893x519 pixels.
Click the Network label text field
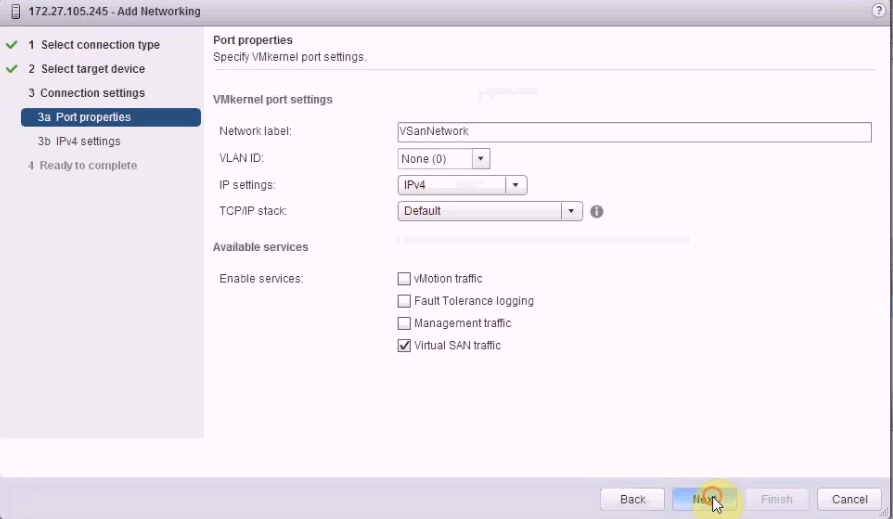pyautogui.click(x=634, y=132)
